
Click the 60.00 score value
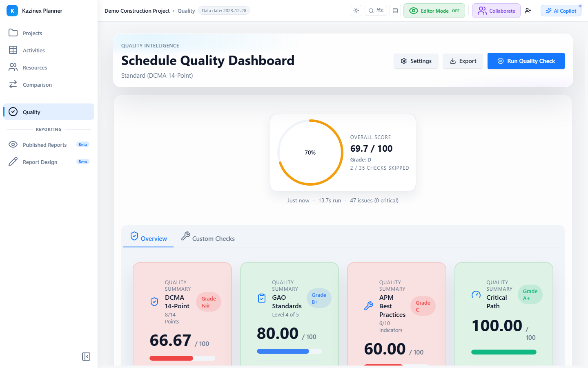[x=385, y=349]
